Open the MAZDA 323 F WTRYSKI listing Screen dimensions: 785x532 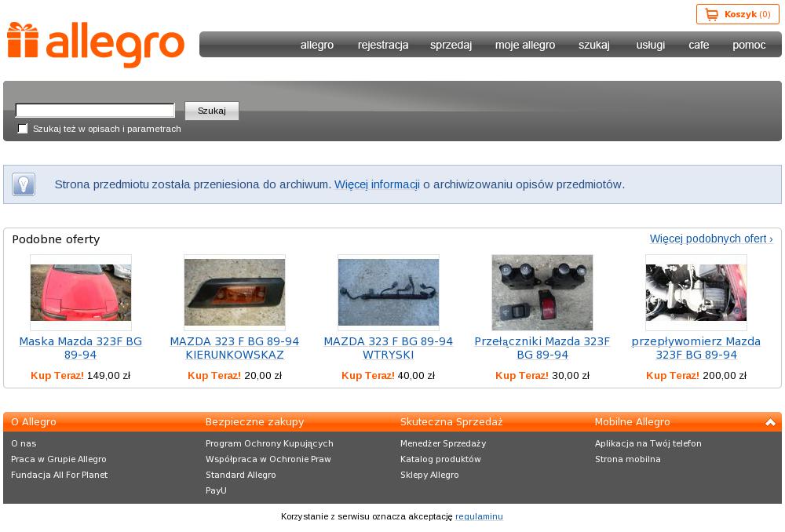point(389,348)
